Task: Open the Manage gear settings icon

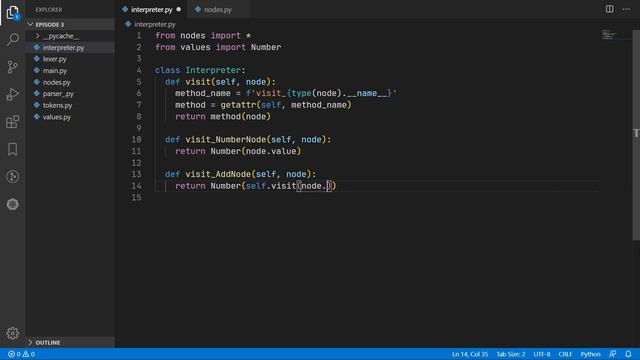Action: [x=13, y=333]
